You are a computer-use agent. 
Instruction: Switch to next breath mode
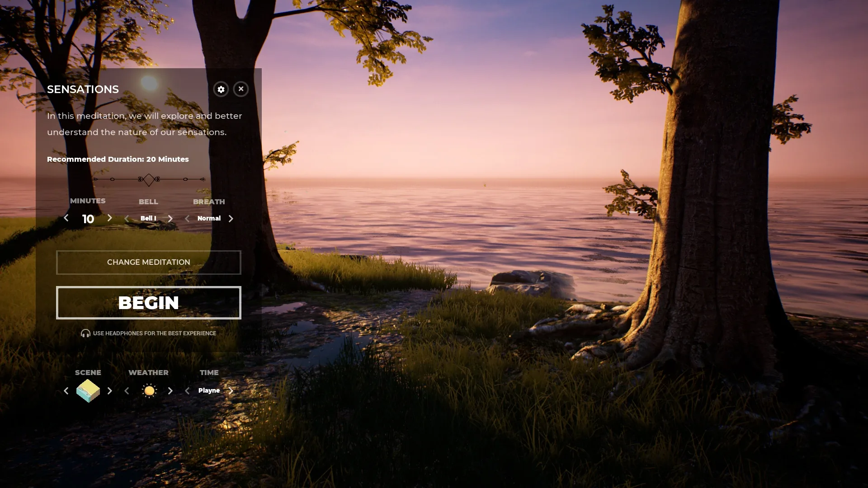[231, 219]
